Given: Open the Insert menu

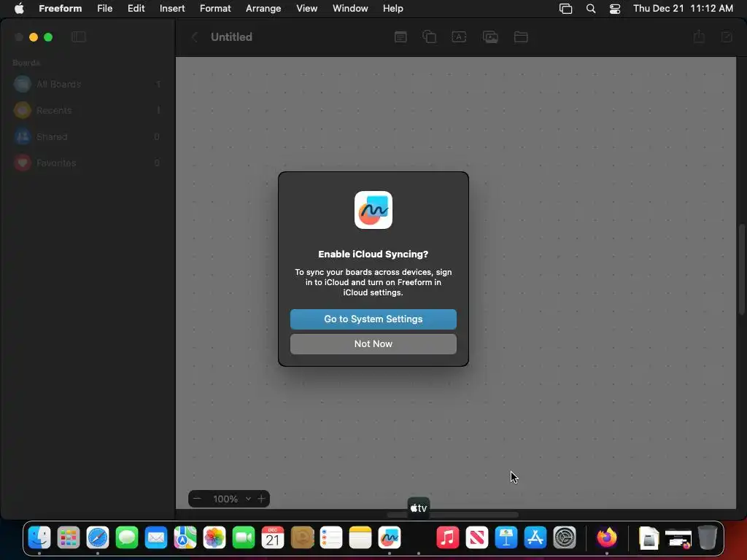Looking at the screenshot, I should pyautogui.click(x=172, y=9).
